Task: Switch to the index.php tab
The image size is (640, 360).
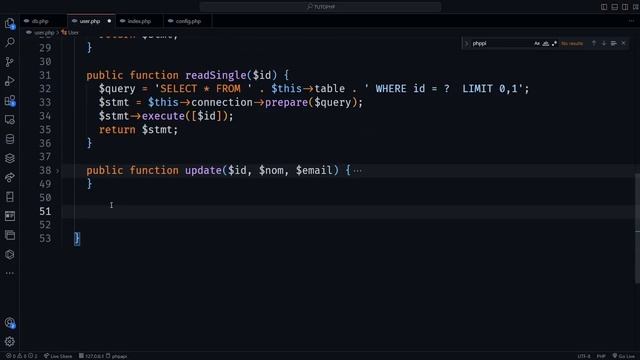Action: pyautogui.click(x=139, y=21)
